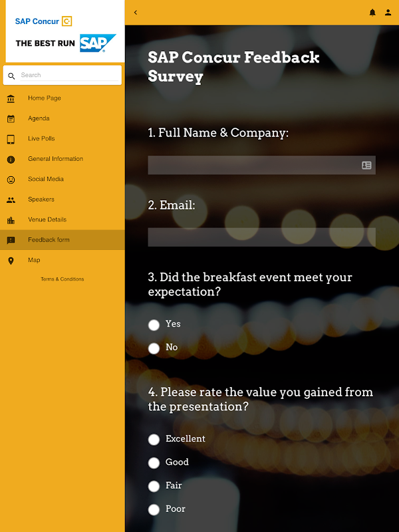The image size is (399, 532).
Task: Open Venue Details menu item
Action: tap(63, 219)
